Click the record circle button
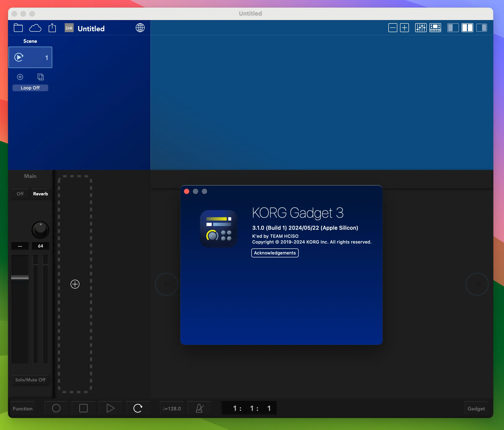This screenshot has width=504, height=430. tap(56, 408)
